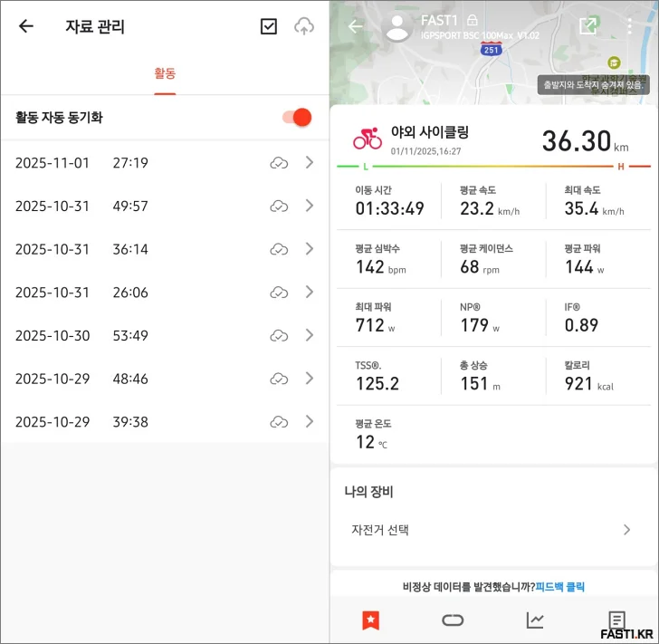Open activity 2025-10-31 49:57 via its chevron

(x=310, y=206)
